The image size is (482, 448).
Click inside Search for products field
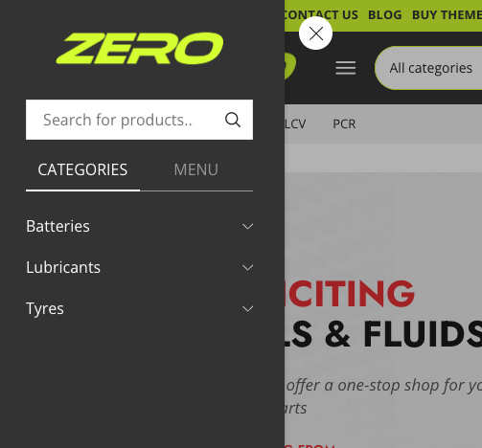[x=125, y=120]
